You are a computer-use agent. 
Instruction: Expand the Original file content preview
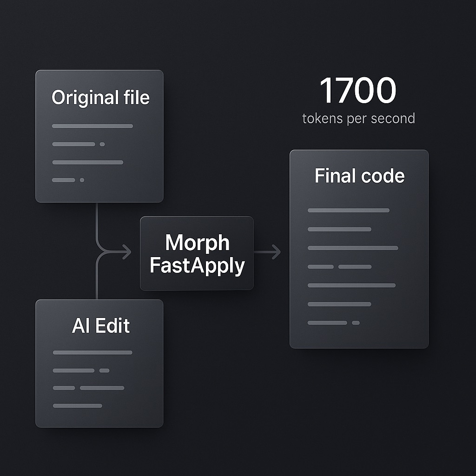point(99,153)
